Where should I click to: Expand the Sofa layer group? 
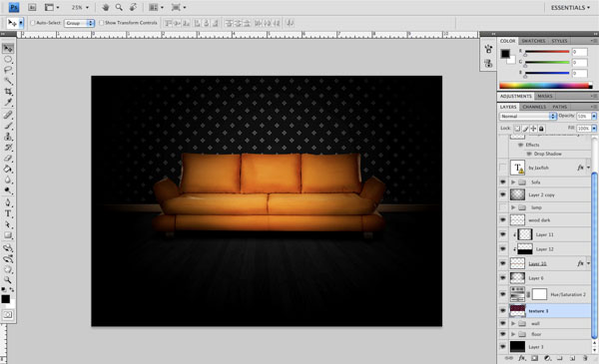pos(513,182)
